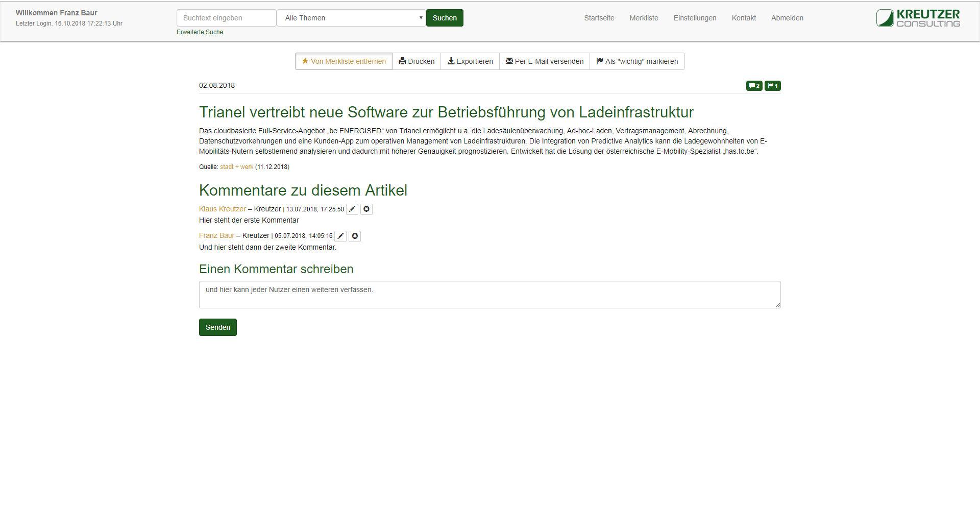
Task: Open Merkliste from top navigation
Action: 644,18
